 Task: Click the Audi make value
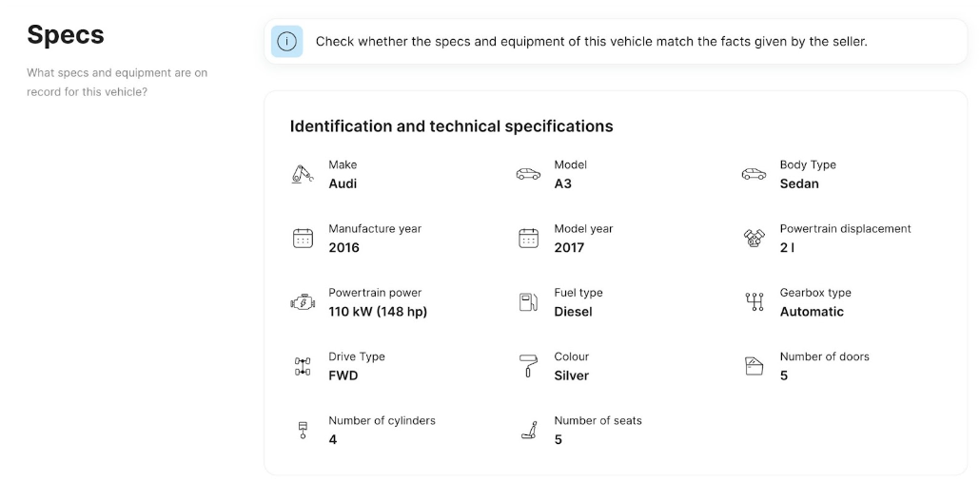pos(343,184)
